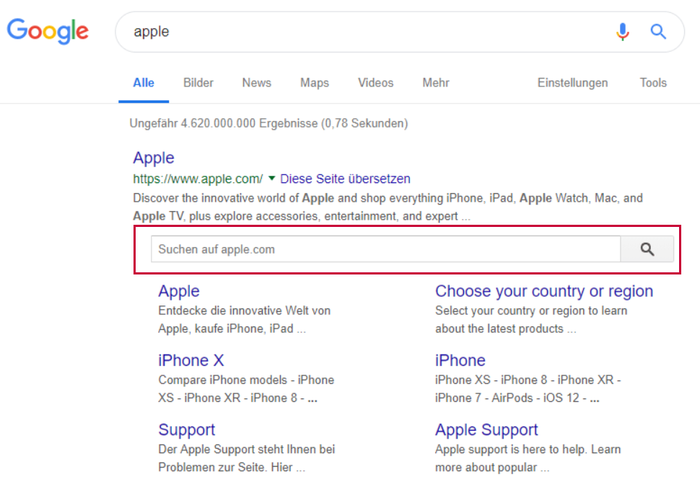This screenshot has width=700, height=487.
Task: Open the dropdown arrow next to apple.com URL
Action: click(x=271, y=179)
